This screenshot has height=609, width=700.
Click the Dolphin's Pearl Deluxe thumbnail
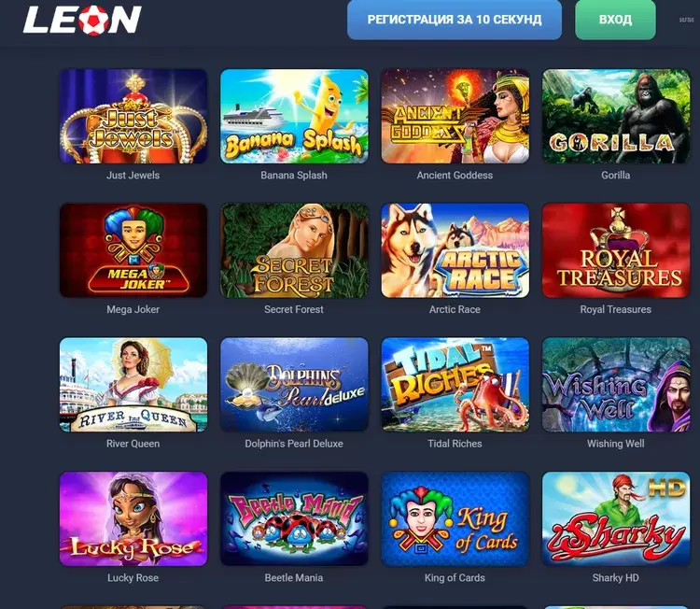tap(294, 385)
